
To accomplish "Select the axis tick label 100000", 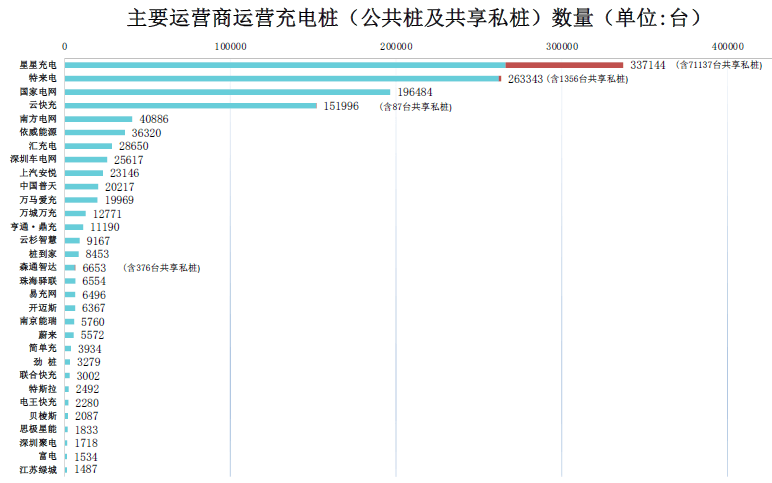I will coord(230,47).
